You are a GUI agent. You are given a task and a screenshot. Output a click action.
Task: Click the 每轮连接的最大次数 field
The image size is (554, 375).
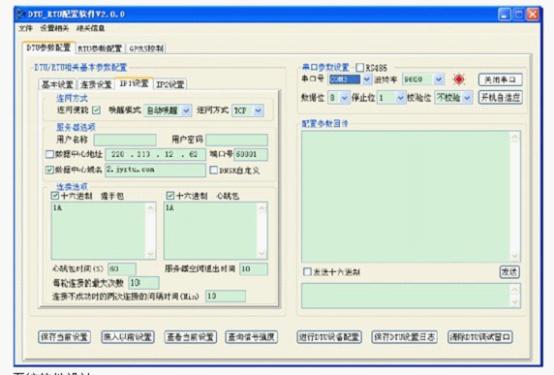(x=144, y=282)
